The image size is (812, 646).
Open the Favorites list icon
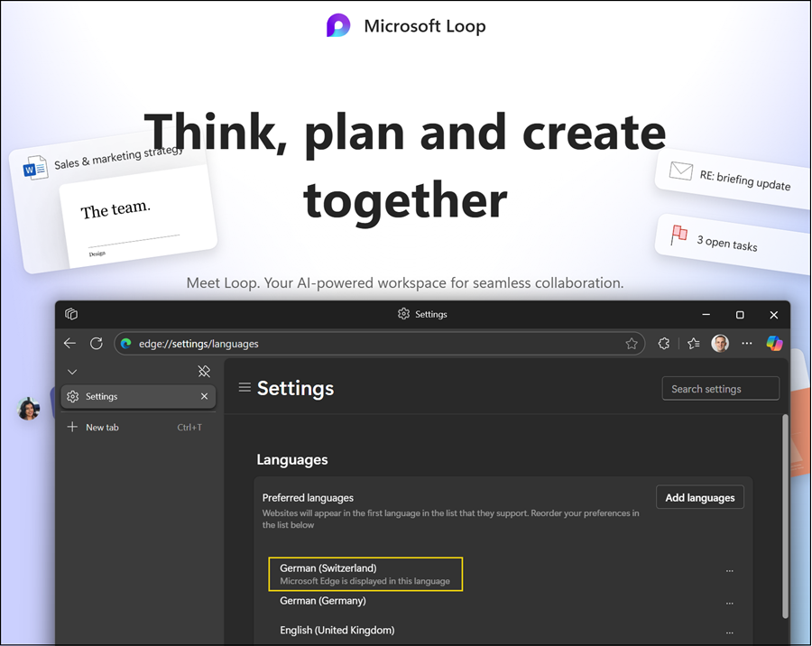coord(693,344)
